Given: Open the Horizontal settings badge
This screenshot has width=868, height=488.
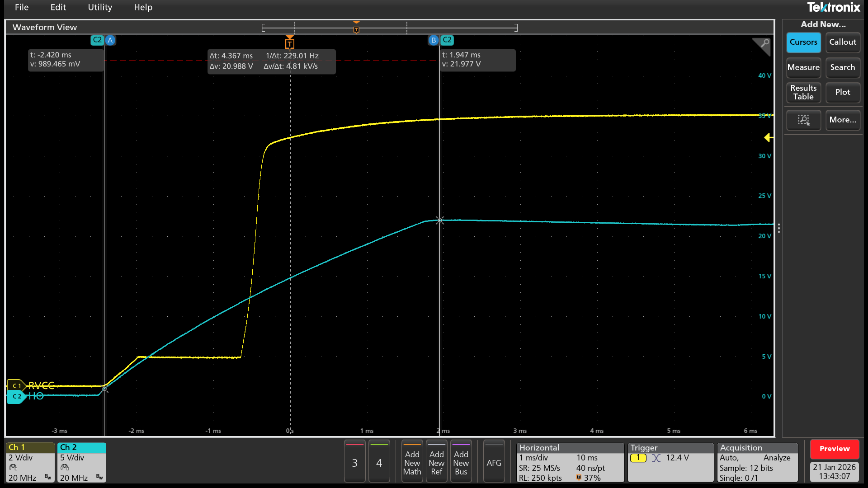Looking at the screenshot, I should [x=570, y=462].
